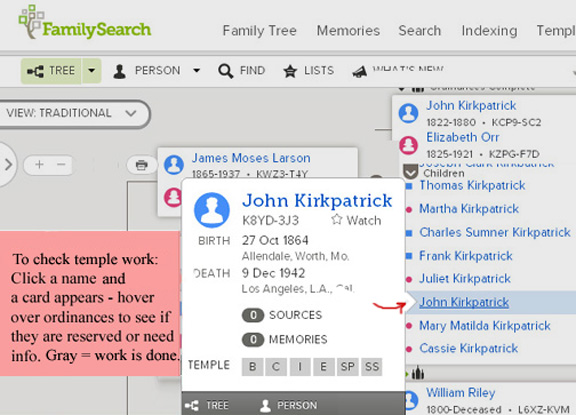The width and height of the screenshot is (576, 415).
Task: Open the 0 MEMORIES link
Action: click(x=284, y=339)
